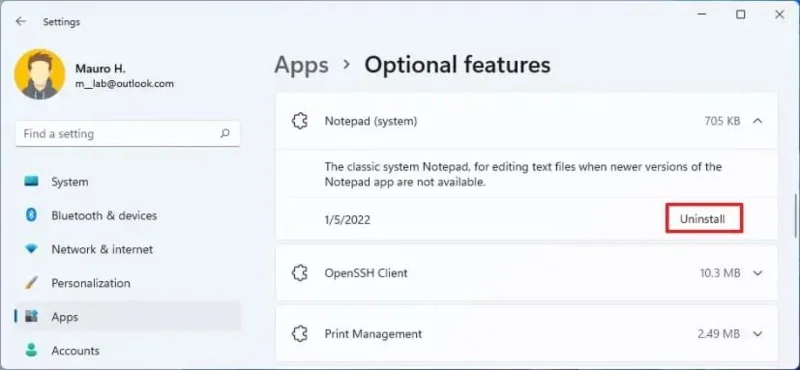Click the System monitor icon
This screenshot has width=800, height=370.
[x=31, y=181]
